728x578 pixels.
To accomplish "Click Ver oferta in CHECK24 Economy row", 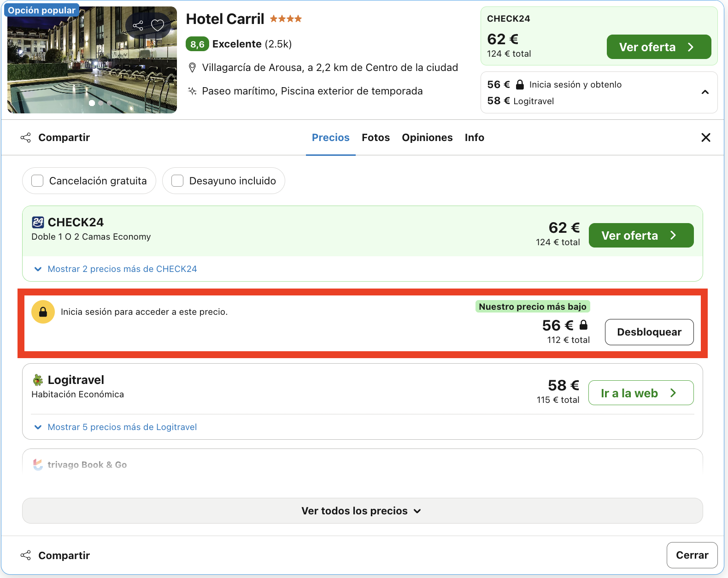I will pos(641,236).
